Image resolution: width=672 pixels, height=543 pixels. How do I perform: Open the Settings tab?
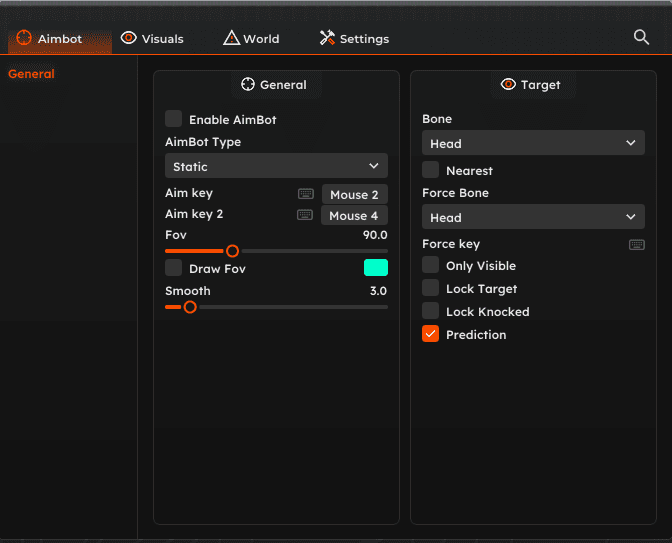[355, 39]
